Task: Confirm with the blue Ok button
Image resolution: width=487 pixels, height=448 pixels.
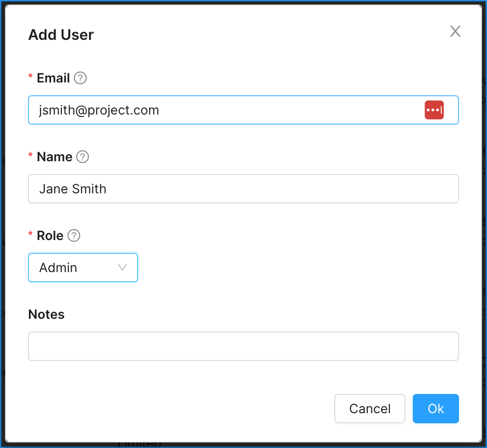Action: 436,409
